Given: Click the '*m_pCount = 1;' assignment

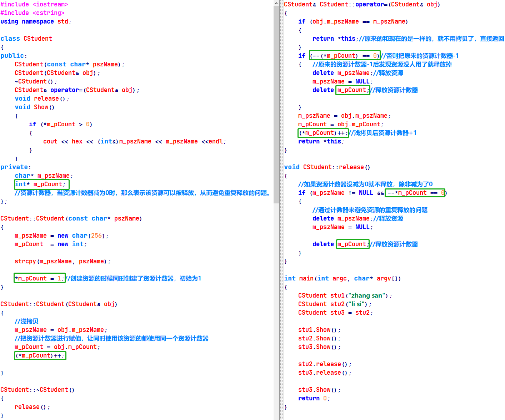Looking at the screenshot, I should (40, 278).
